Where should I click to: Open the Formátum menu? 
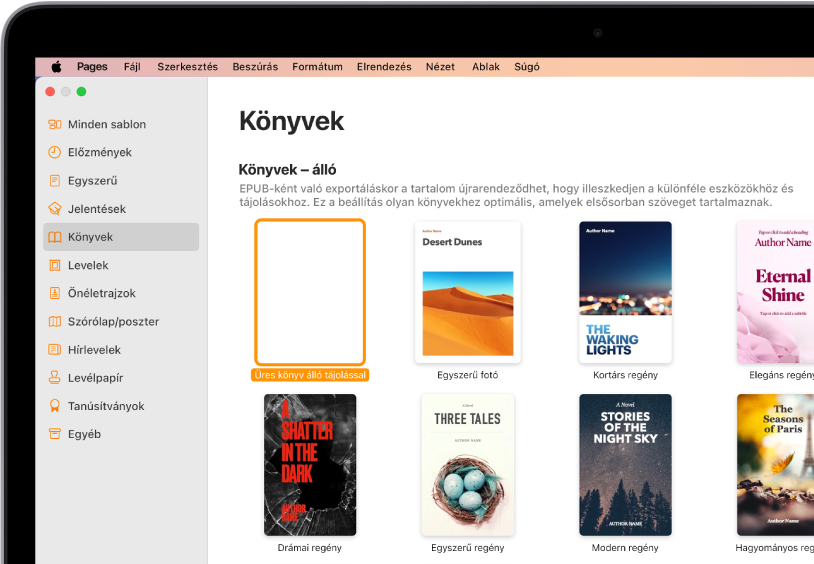pos(317,66)
